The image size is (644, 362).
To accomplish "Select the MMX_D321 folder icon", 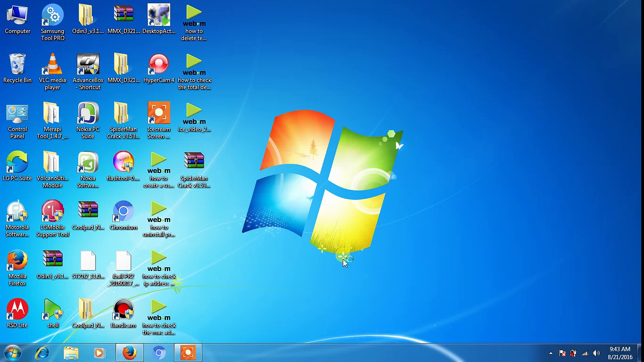I will pos(124,69).
